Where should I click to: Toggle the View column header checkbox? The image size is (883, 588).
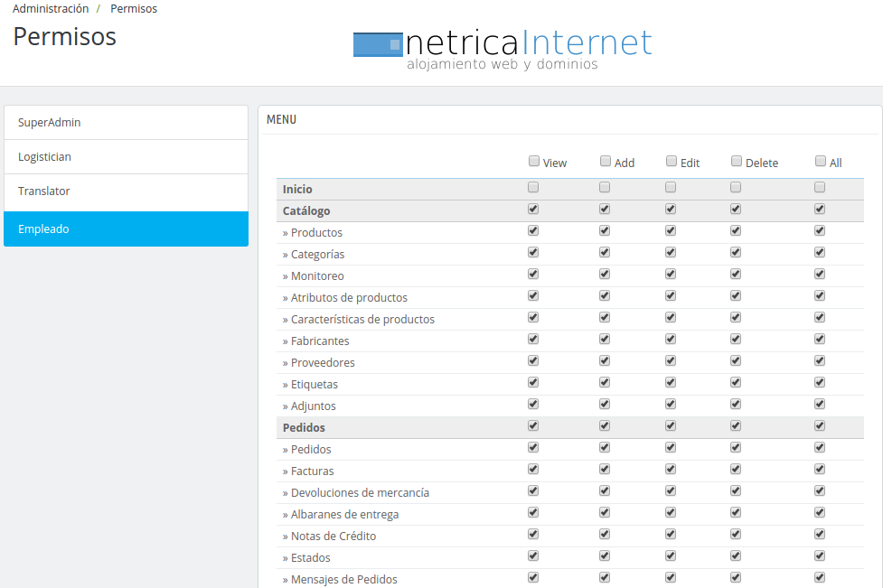[x=534, y=162]
